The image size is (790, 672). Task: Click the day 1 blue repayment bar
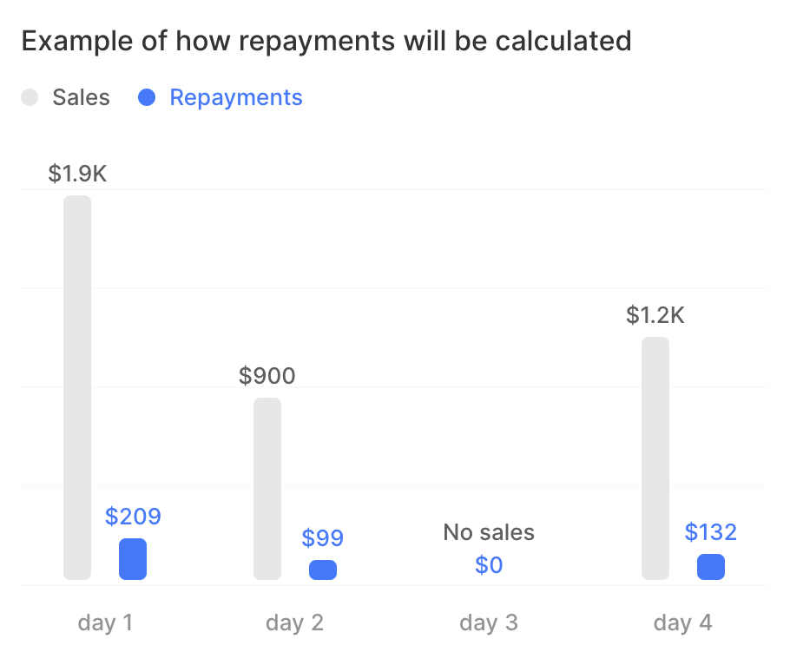pos(133,559)
